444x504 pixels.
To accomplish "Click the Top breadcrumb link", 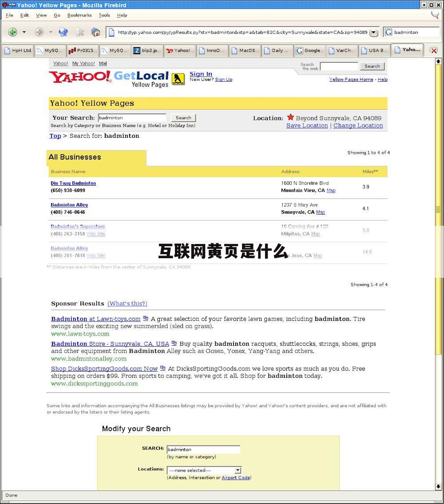I will (x=55, y=136).
